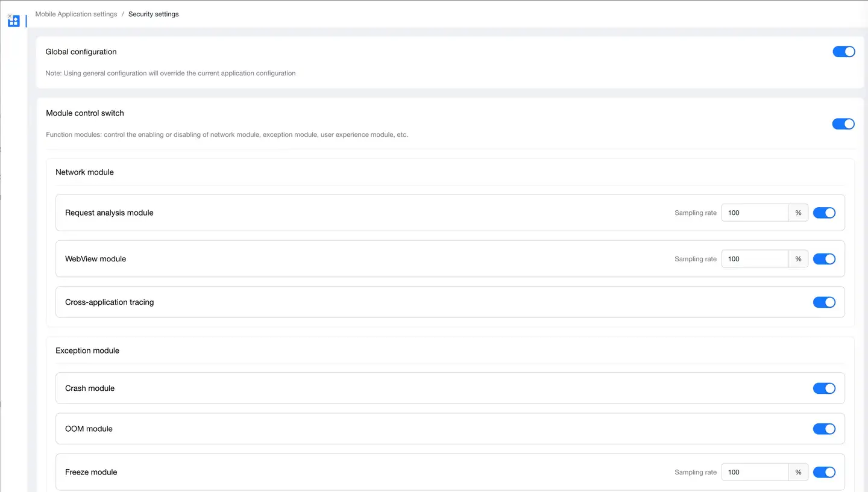Disable the WebView module toggle
Viewport: 868px width, 492px height.
tap(823, 259)
